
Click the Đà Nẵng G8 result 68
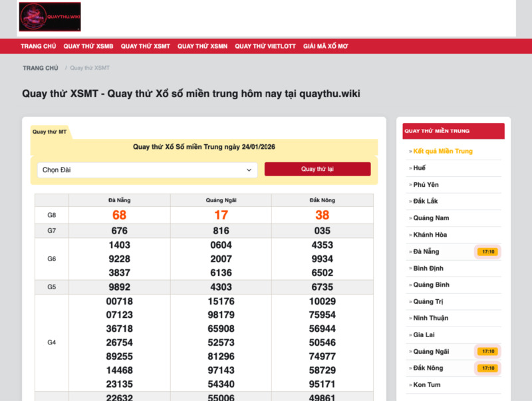click(x=119, y=215)
